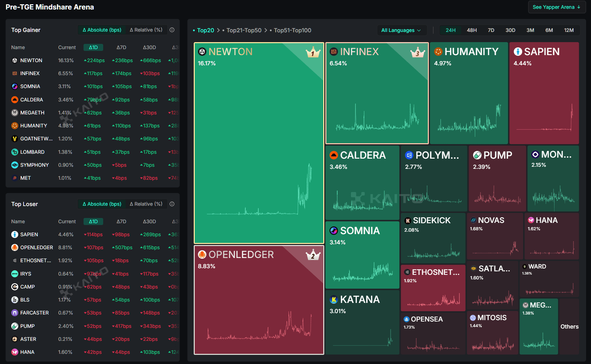Click the SAPIEN icon in Top Loser list
The image size is (591, 364).
[15, 234]
